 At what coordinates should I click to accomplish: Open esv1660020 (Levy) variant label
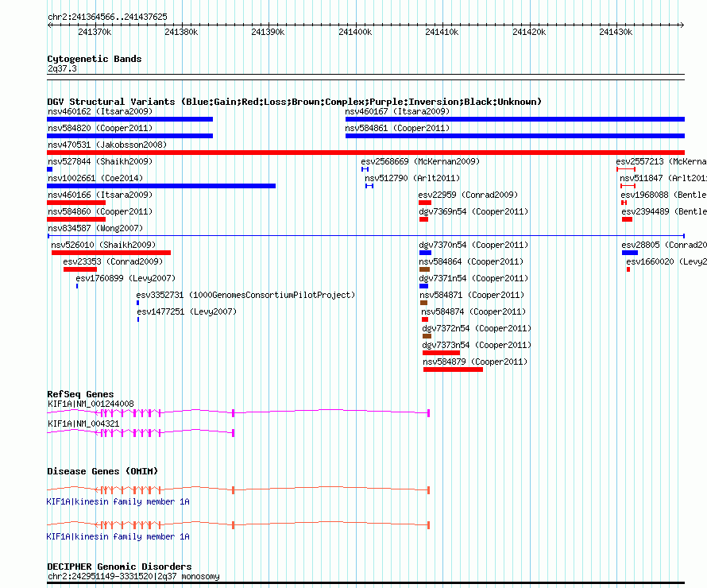point(666,261)
